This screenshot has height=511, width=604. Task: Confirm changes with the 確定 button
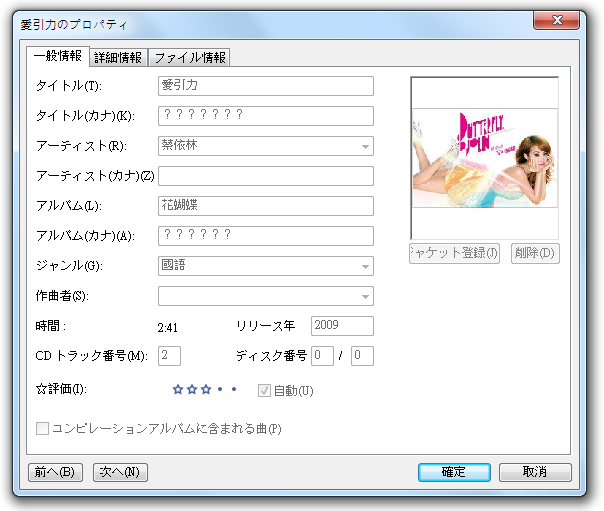pos(454,472)
